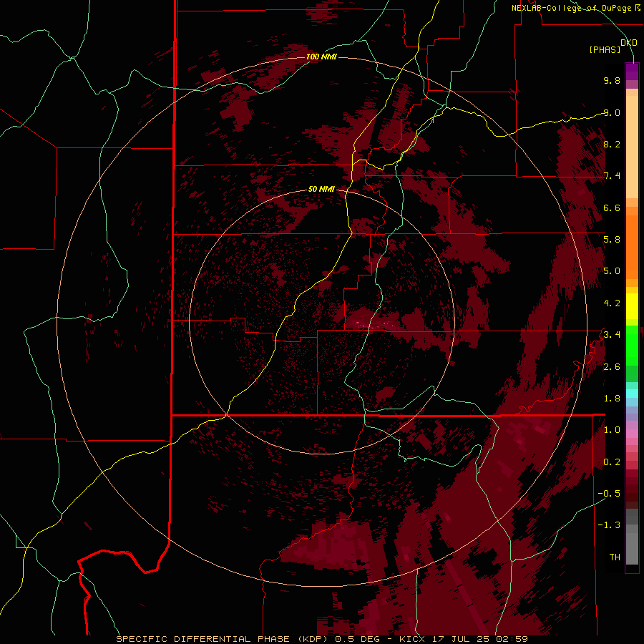Click the TH threshold label on the scale
Image resolution: width=644 pixels, height=644 pixels.
tap(615, 557)
